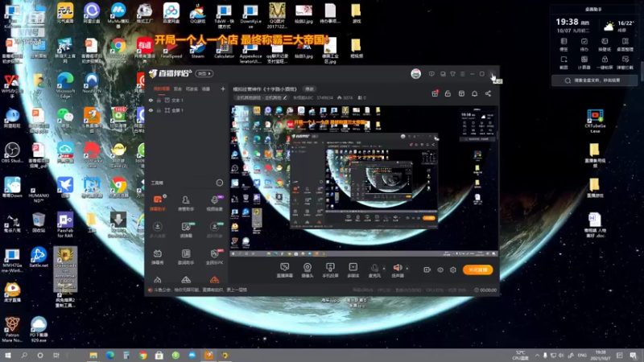Viewport: 644px width, 362px height.
Task: Toggle visibility of the 文本 1 source
Action: pyautogui.click(x=151, y=100)
